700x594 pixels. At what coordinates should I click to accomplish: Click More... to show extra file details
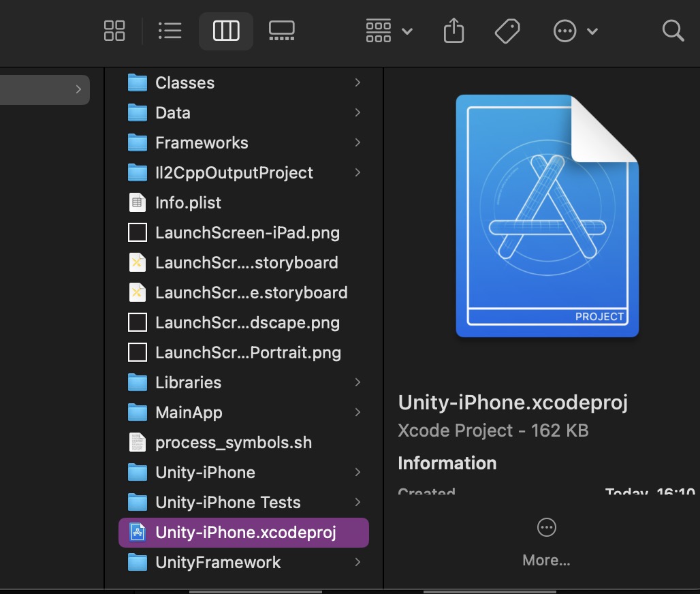coord(545,560)
